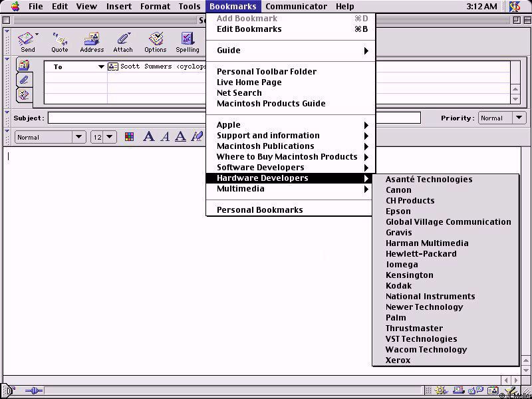Apply underline with the underlined A icon

coord(180,137)
